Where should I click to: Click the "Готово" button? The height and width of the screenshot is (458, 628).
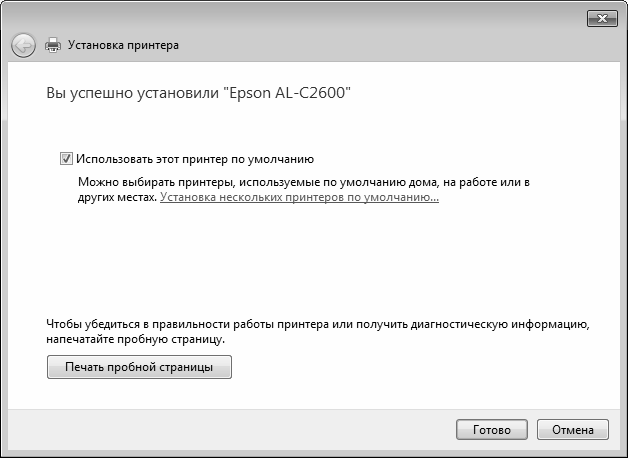tap(491, 429)
